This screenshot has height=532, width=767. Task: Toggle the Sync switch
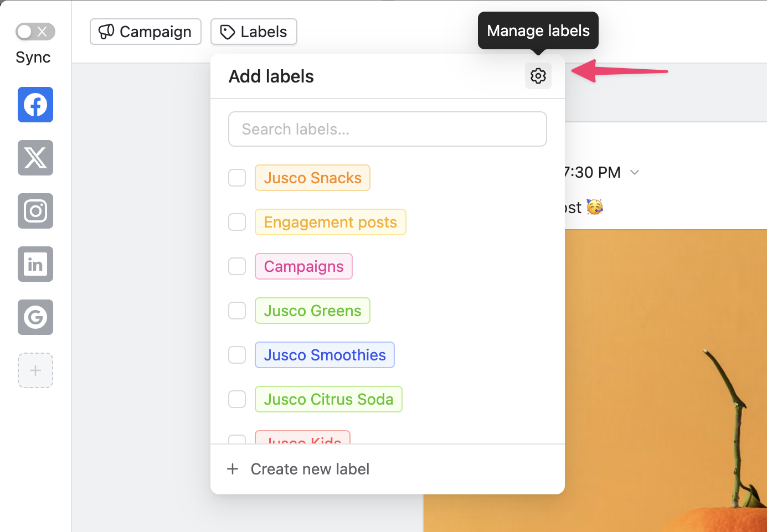(x=35, y=32)
